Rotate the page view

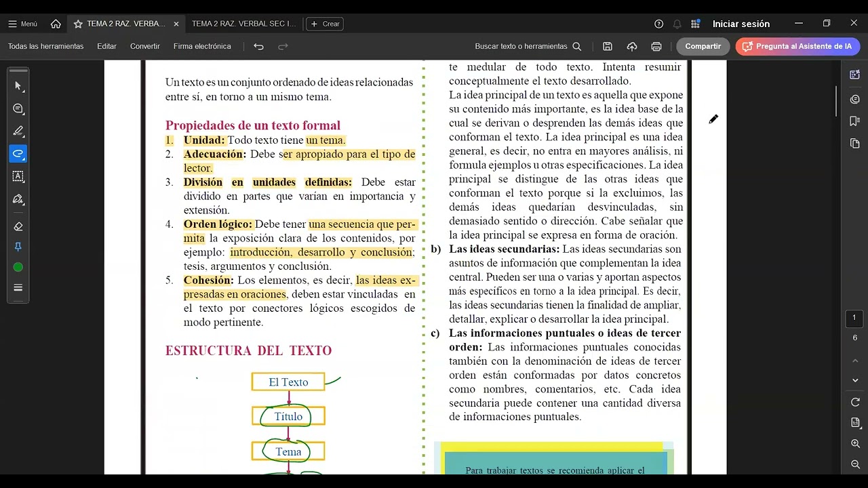tap(854, 402)
